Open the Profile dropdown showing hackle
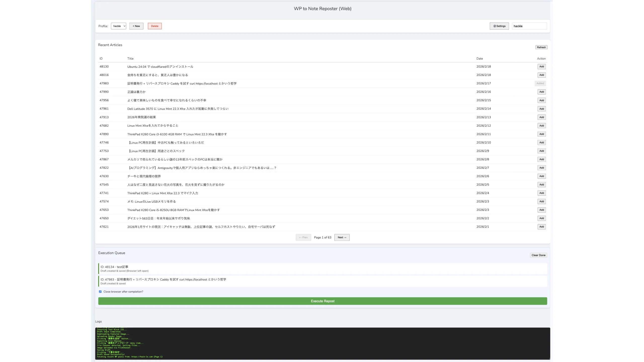The image size is (644, 362). coord(118,26)
